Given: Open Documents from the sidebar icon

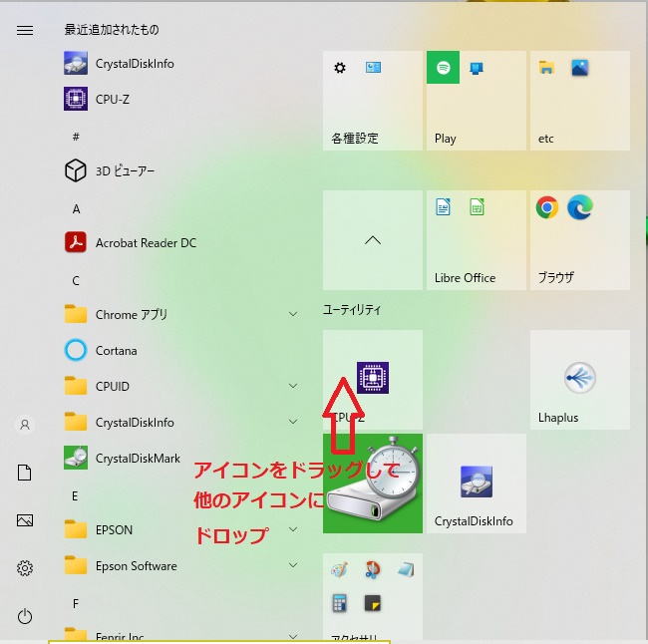Looking at the screenshot, I should coord(25,473).
